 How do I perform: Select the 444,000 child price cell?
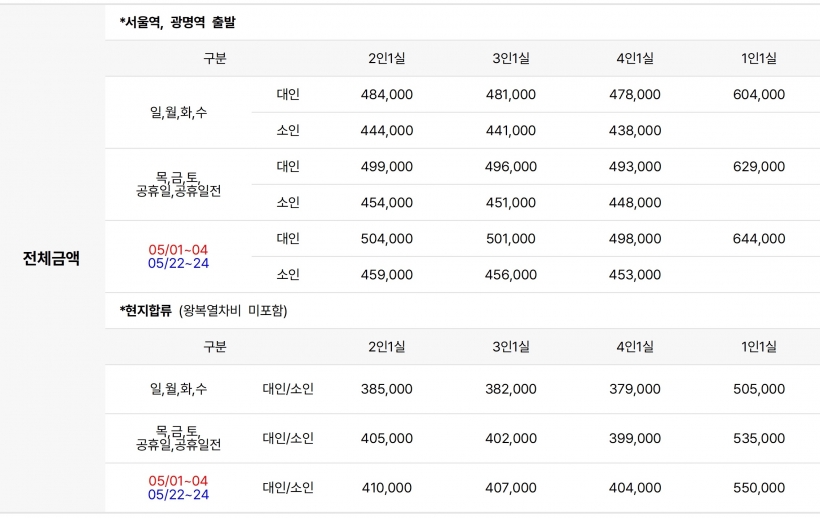pos(386,131)
